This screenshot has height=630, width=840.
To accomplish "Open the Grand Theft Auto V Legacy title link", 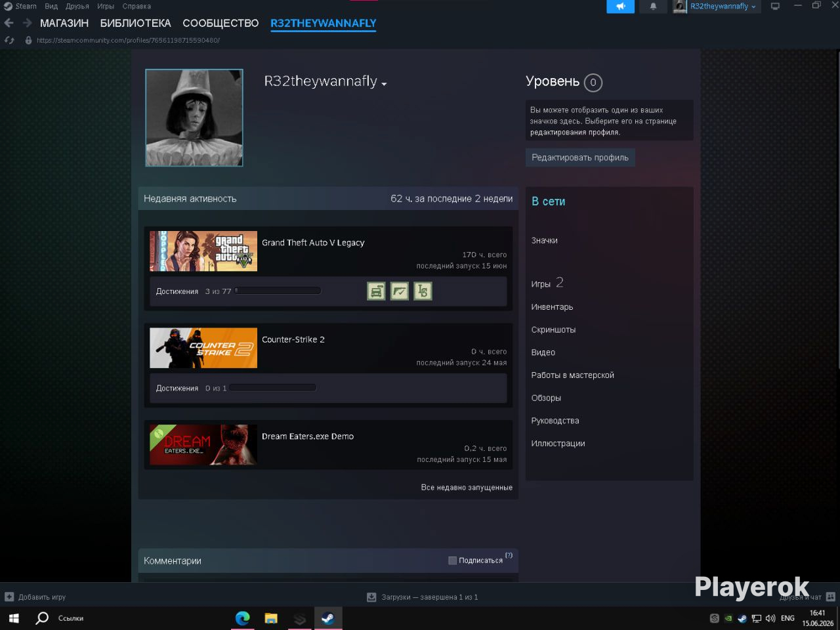I will click(x=313, y=242).
